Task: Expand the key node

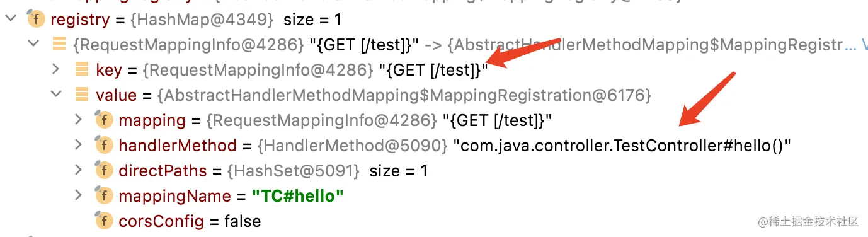Action: point(55,69)
